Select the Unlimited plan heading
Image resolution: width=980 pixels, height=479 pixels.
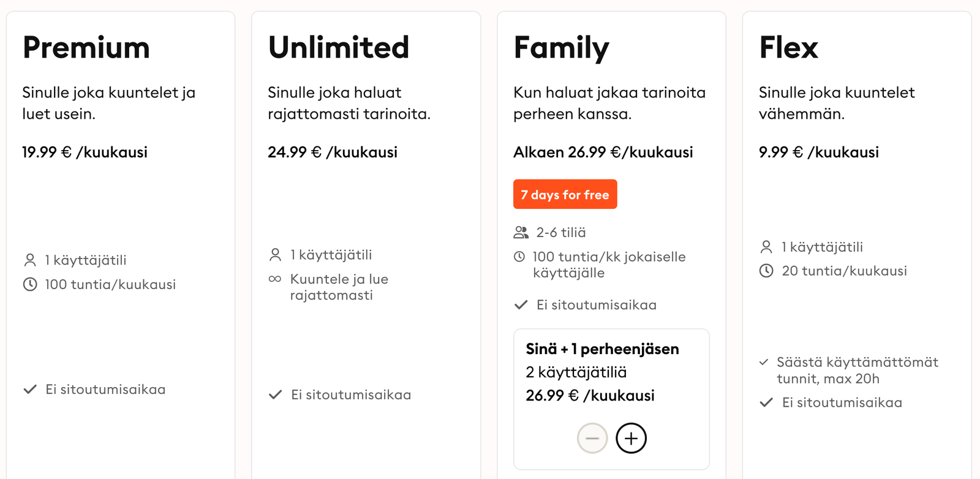pos(339,47)
